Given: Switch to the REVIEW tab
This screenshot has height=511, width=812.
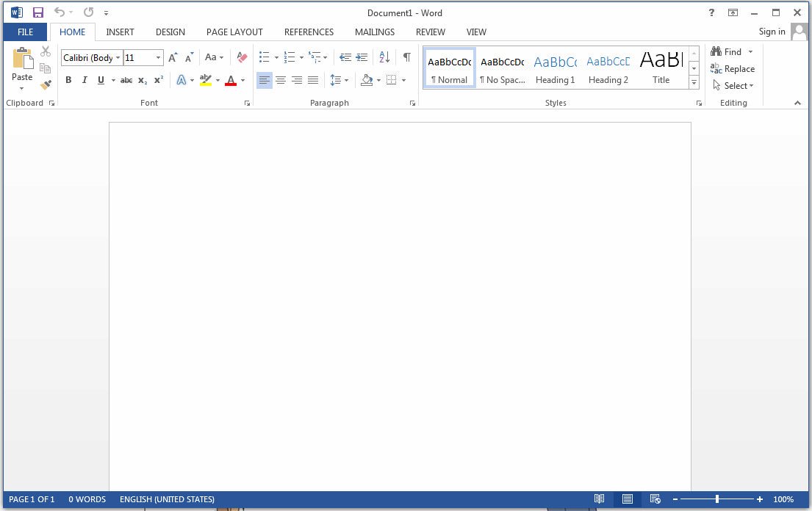Looking at the screenshot, I should [x=430, y=32].
